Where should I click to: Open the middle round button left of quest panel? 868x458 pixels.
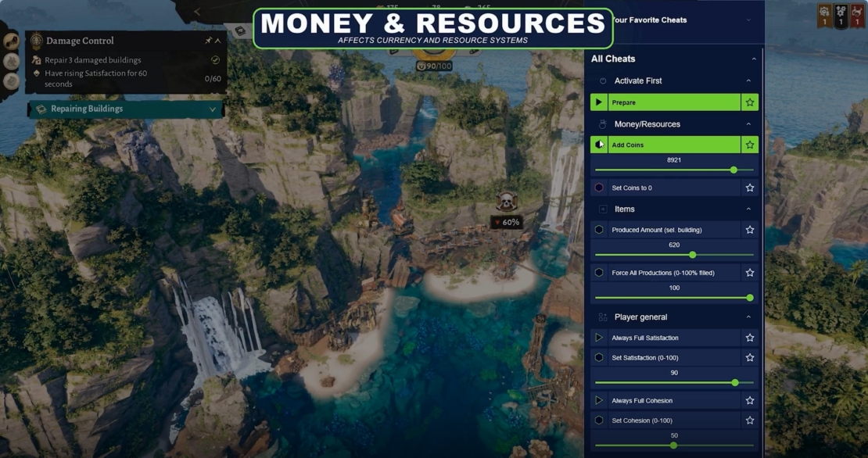(12, 62)
